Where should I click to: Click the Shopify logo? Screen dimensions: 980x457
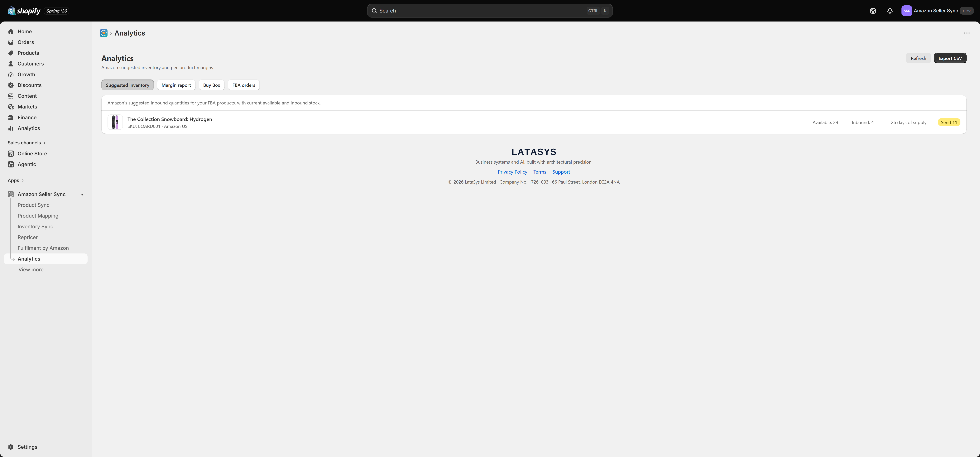pos(24,11)
